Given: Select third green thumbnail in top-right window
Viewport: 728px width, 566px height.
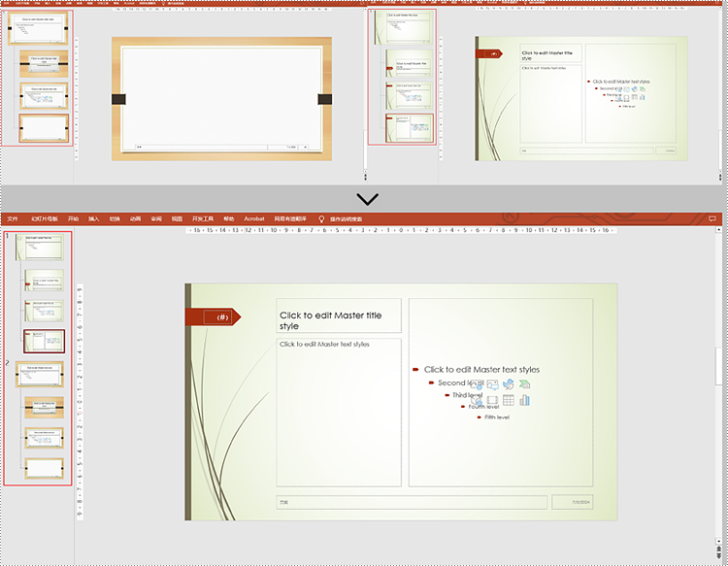Looking at the screenshot, I should [409, 96].
